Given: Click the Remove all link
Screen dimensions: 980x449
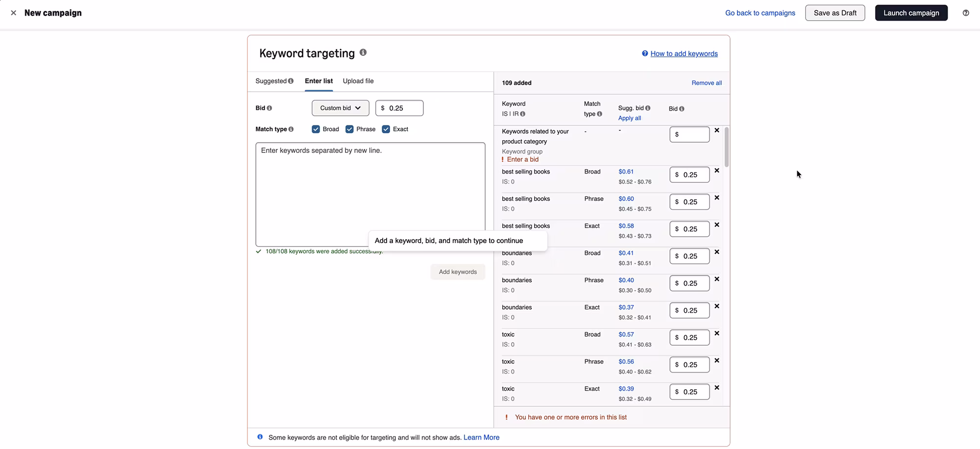Looking at the screenshot, I should coord(707,83).
